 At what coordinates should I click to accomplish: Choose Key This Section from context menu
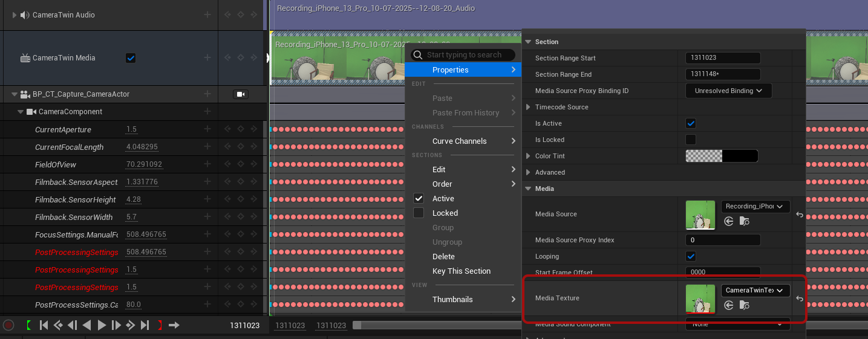click(461, 271)
